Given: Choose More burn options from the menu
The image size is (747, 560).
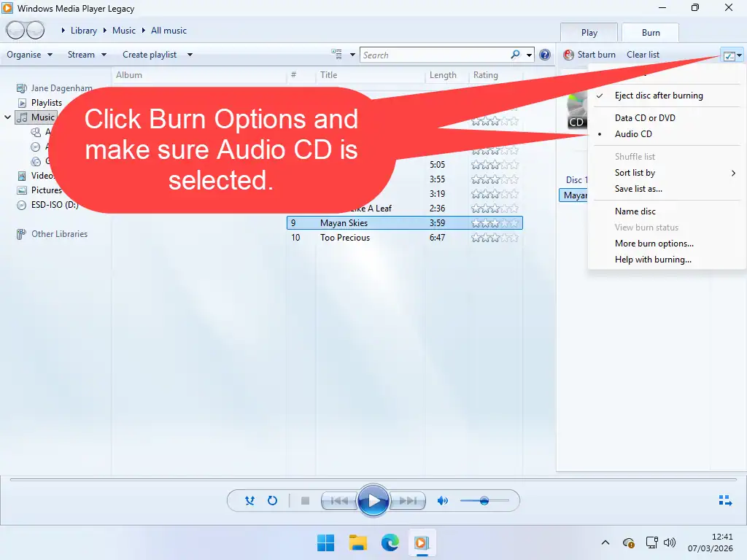Looking at the screenshot, I should coord(654,243).
